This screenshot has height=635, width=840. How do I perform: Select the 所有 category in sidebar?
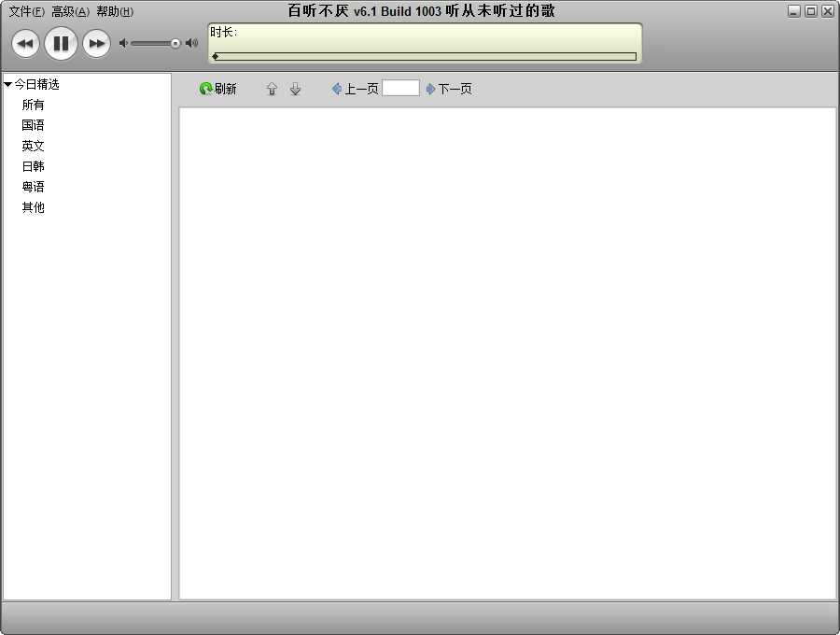(x=33, y=105)
